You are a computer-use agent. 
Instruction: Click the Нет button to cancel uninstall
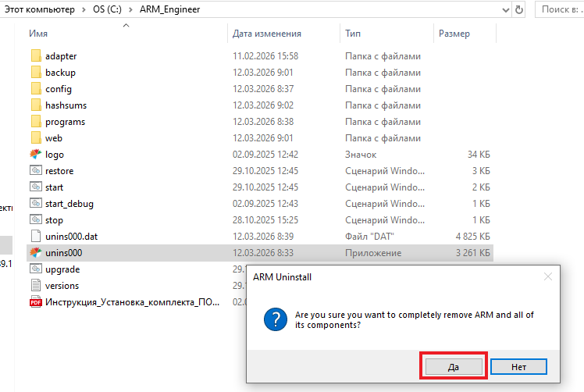519,366
